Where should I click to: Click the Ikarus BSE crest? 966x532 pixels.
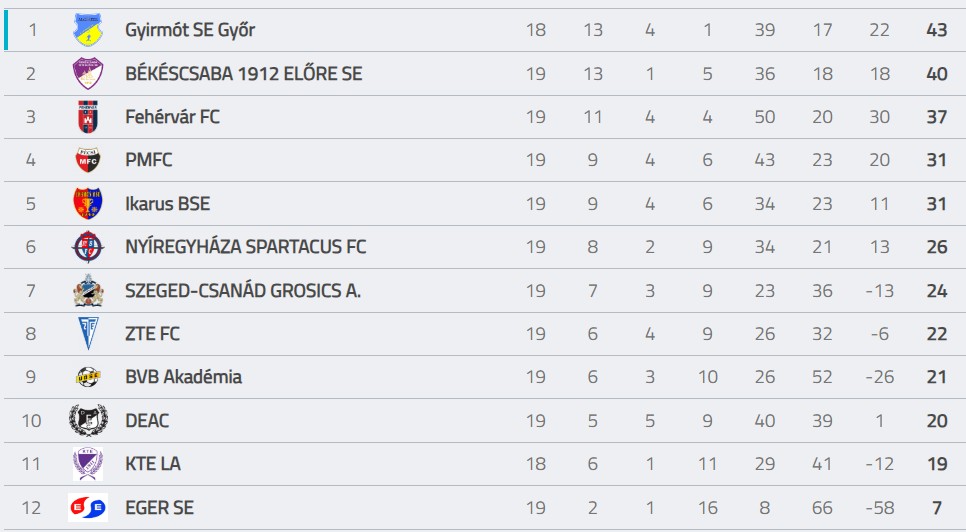(88, 203)
